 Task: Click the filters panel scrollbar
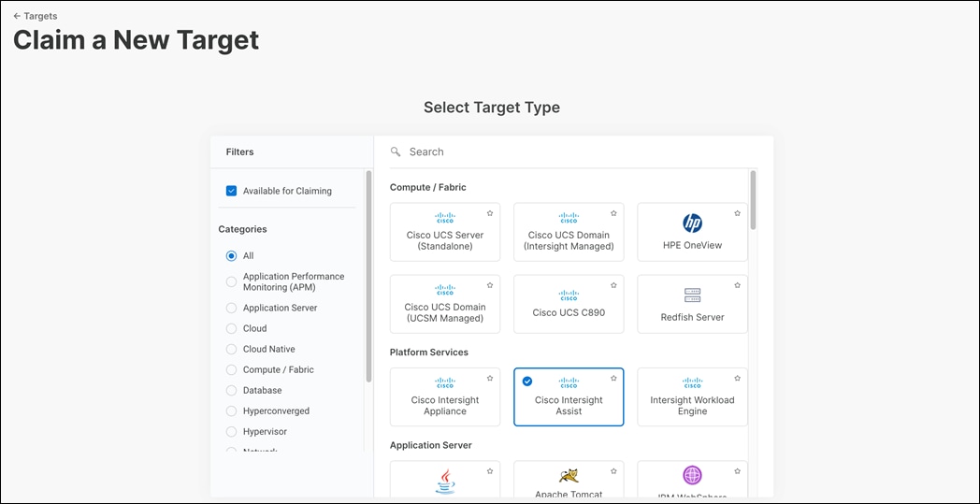pyautogui.click(x=368, y=276)
